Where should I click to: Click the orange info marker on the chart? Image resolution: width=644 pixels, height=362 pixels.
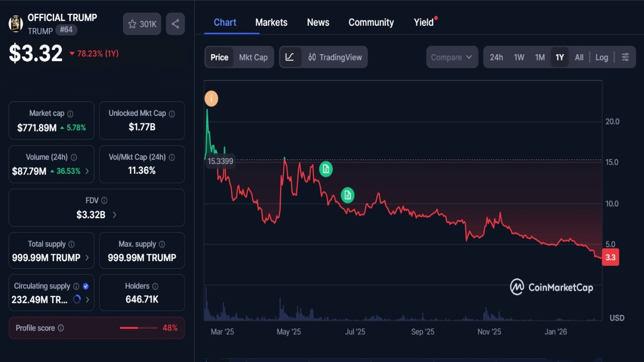click(211, 98)
